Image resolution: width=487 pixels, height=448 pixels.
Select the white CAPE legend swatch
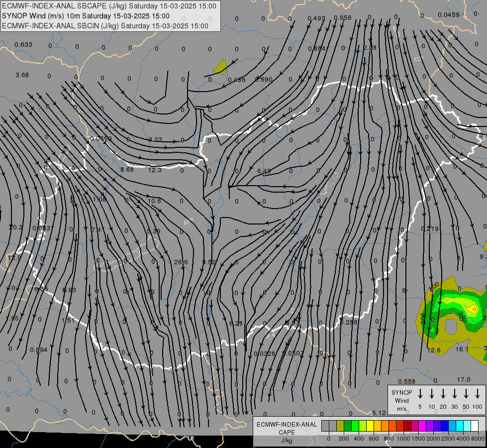tap(475, 426)
